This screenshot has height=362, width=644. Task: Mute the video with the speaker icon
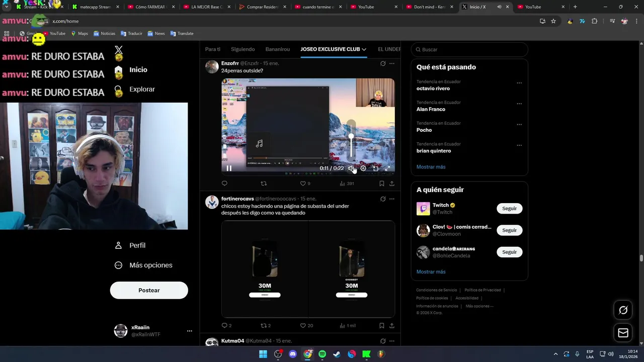tap(351, 168)
